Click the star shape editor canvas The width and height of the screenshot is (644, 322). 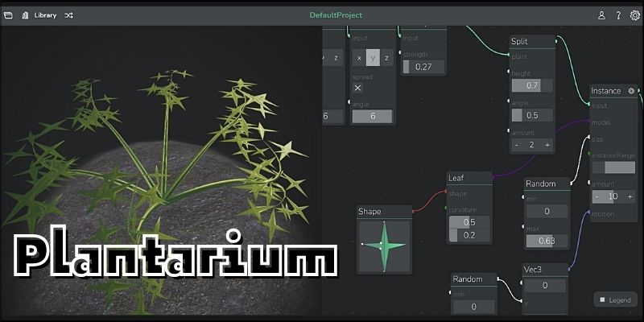tap(384, 246)
